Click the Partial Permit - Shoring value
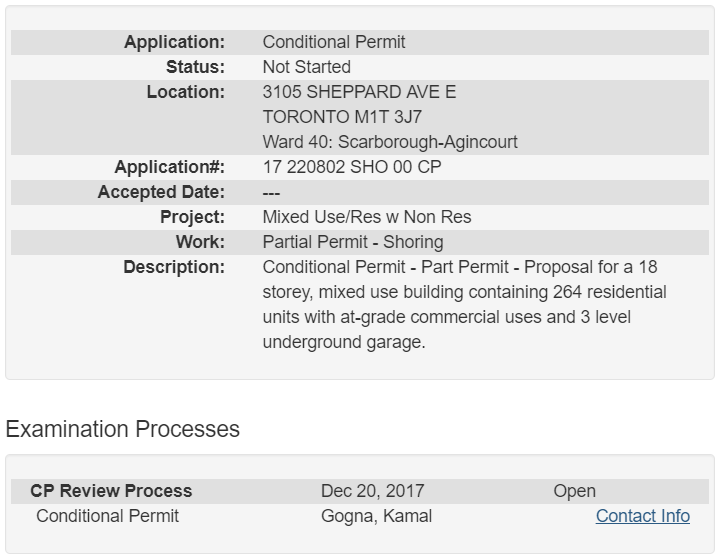719x558 pixels. (x=352, y=242)
